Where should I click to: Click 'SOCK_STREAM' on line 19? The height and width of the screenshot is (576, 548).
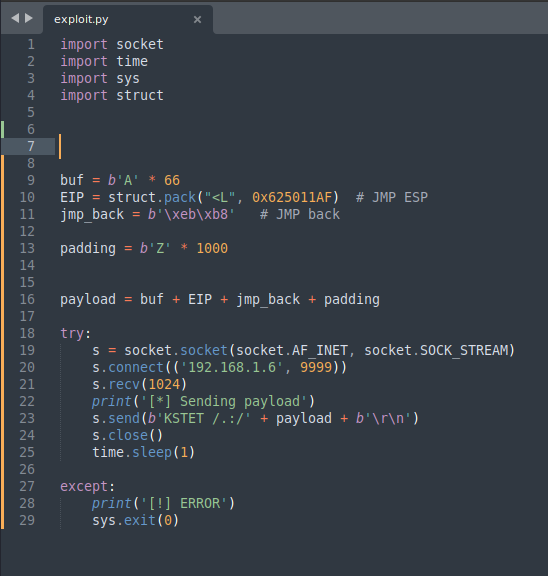point(464,350)
